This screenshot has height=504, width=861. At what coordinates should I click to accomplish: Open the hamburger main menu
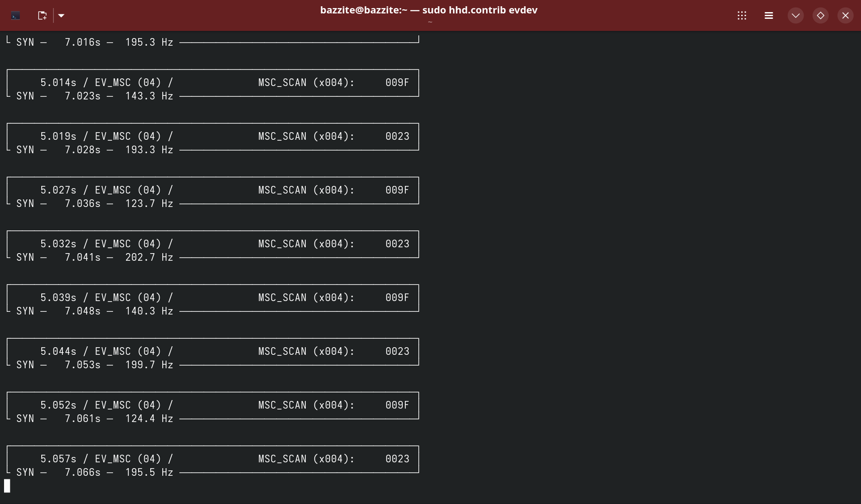tap(769, 16)
